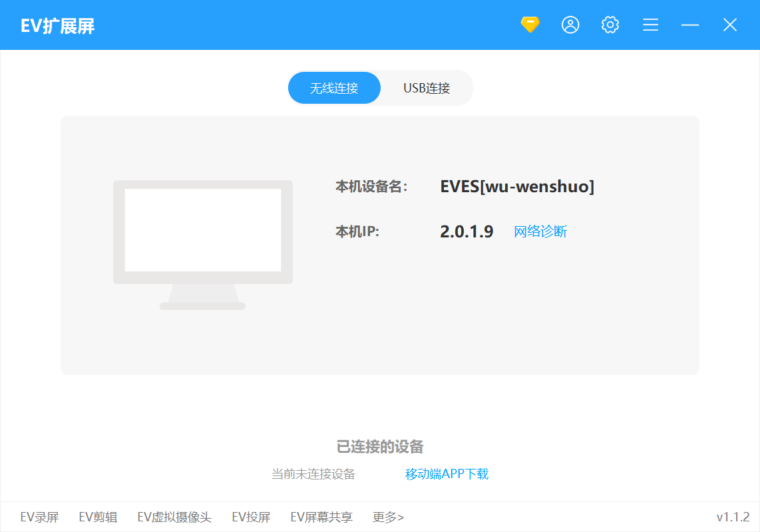Minimize the EV扩展屏 window
Screen dimensions: 760x532
690,25
